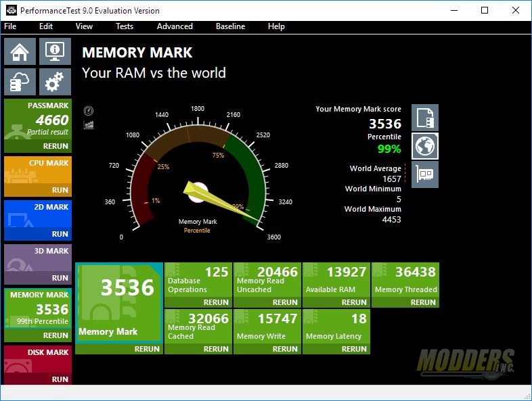Rerun Memory Latency test
The image size is (532, 401).
point(354,349)
